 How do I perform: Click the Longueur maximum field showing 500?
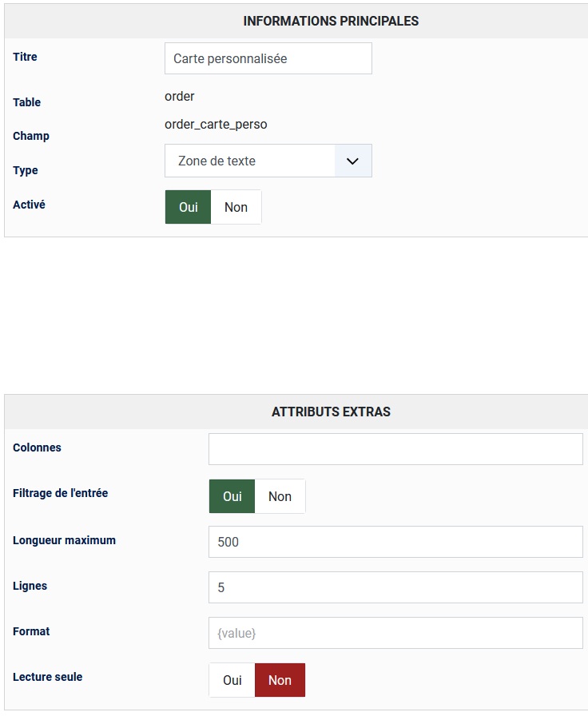click(395, 542)
